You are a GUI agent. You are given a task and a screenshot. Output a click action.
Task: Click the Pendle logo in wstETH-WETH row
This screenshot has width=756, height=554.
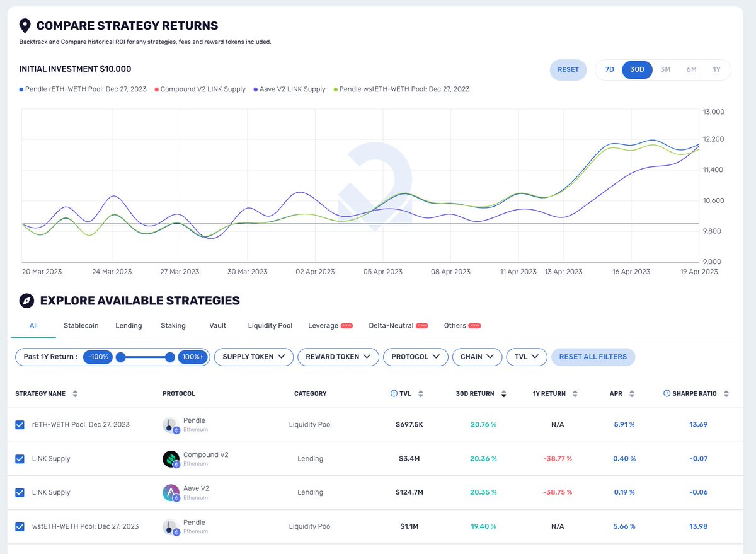click(x=171, y=528)
